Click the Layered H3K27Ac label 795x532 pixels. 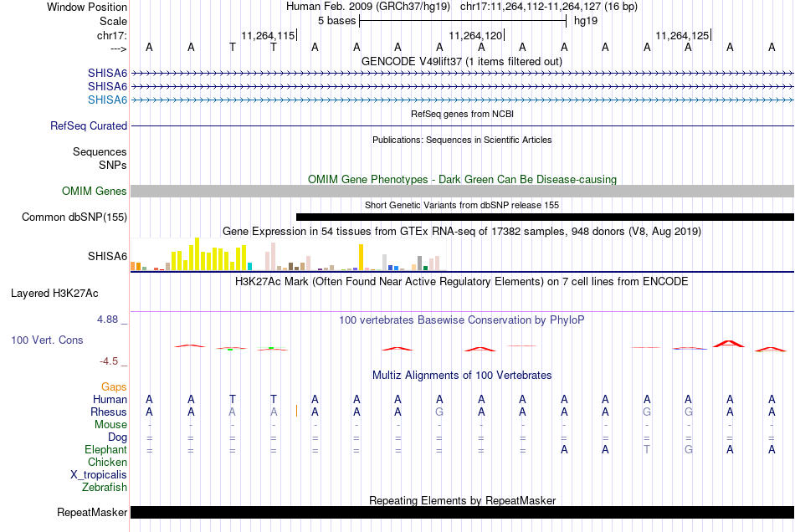54,294
